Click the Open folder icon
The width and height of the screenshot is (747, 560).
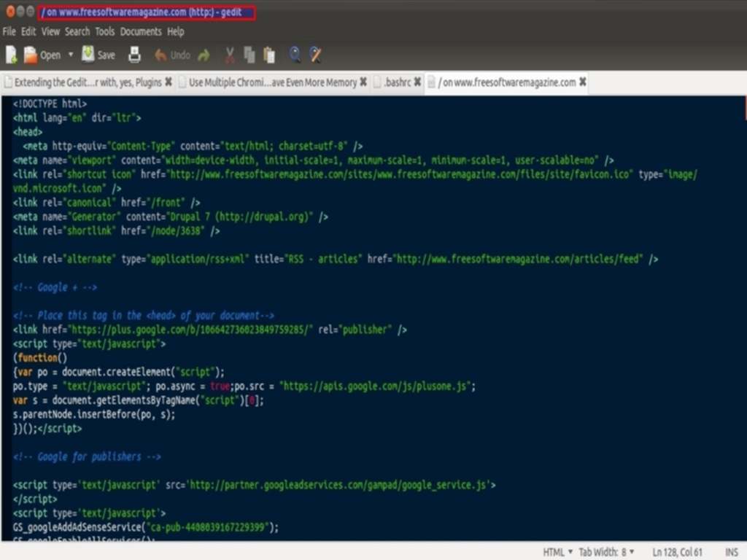pos(31,55)
